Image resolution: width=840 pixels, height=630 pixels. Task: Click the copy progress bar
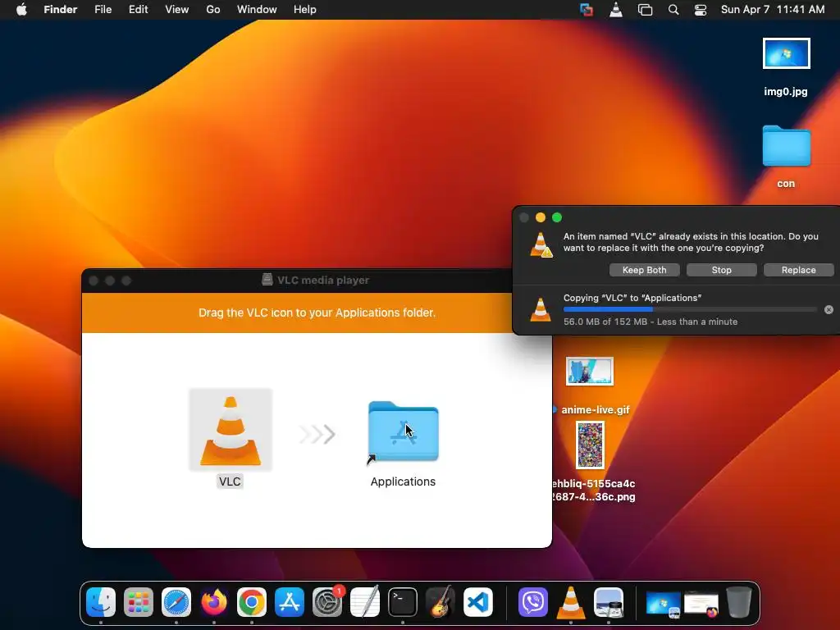(x=690, y=309)
